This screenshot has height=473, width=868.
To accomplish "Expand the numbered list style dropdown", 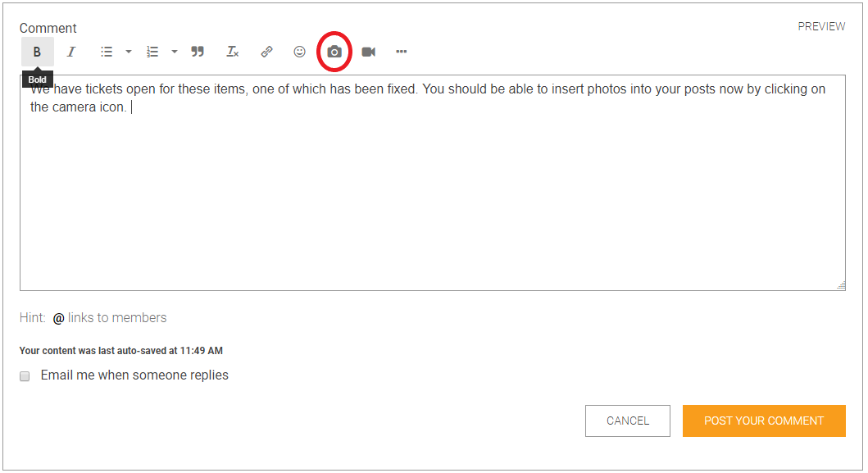I will point(175,52).
